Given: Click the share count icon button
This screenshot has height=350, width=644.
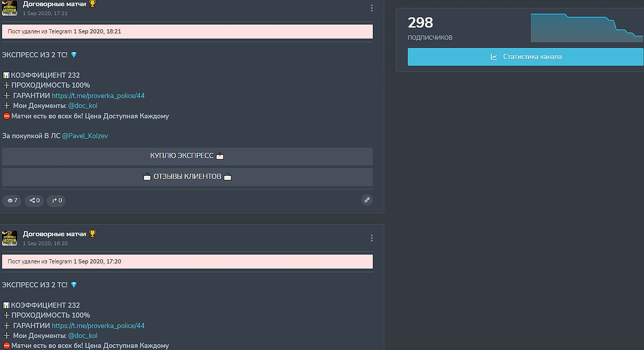Looking at the screenshot, I should pyautogui.click(x=35, y=200).
